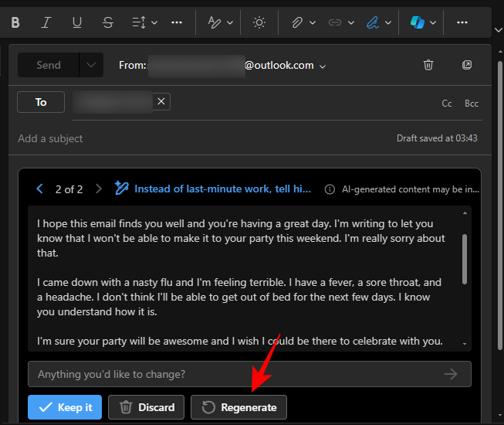Submit the change request arrow

pyautogui.click(x=451, y=374)
